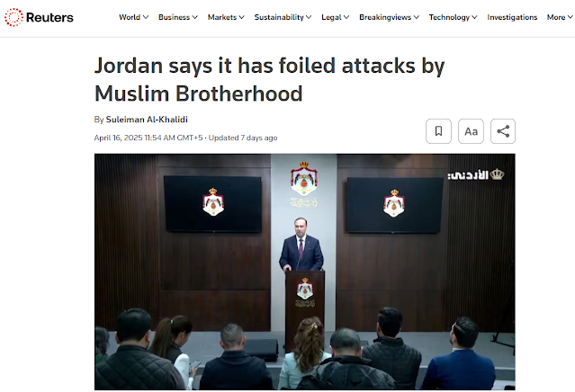
Task: Expand the Markets dropdown chevron
Action: point(241,17)
